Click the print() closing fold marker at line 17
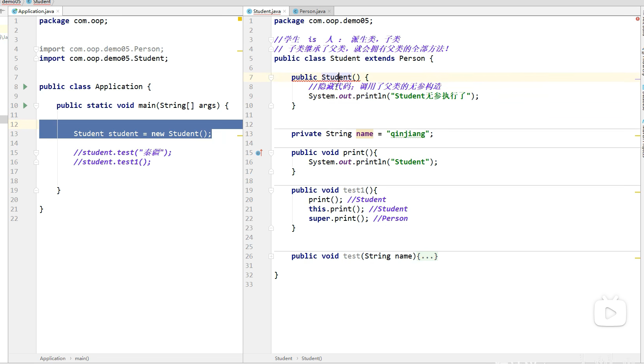 coord(271,171)
